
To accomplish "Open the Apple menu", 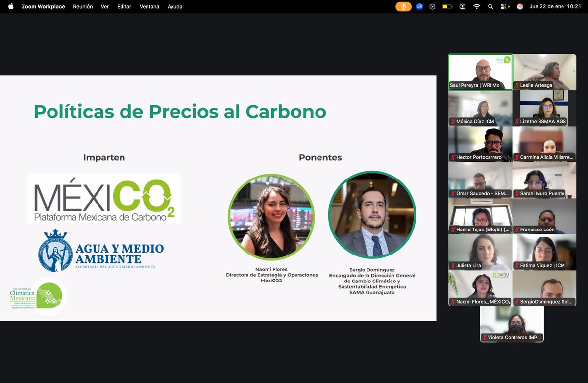I will [x=10, y=6].
